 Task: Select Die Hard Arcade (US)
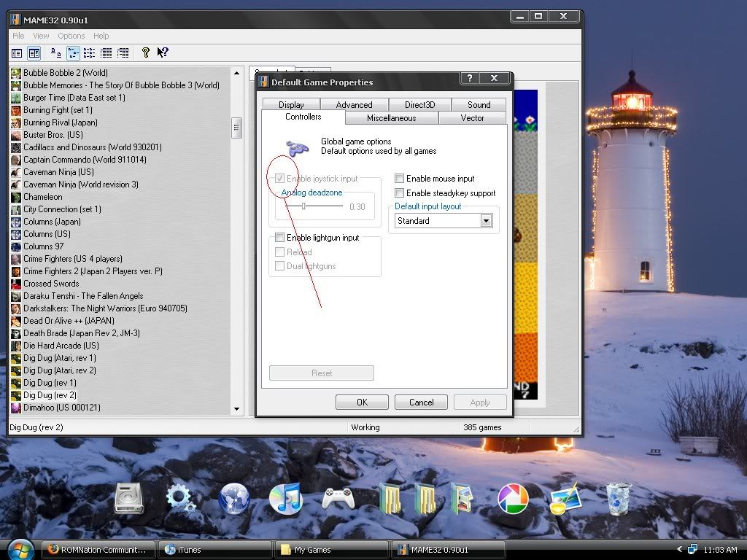click(61, 346)
